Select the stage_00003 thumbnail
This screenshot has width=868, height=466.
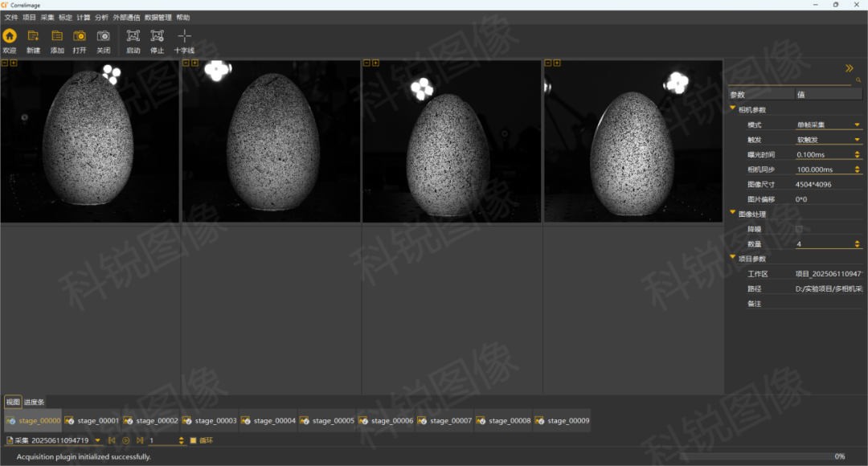coord(210,420)
